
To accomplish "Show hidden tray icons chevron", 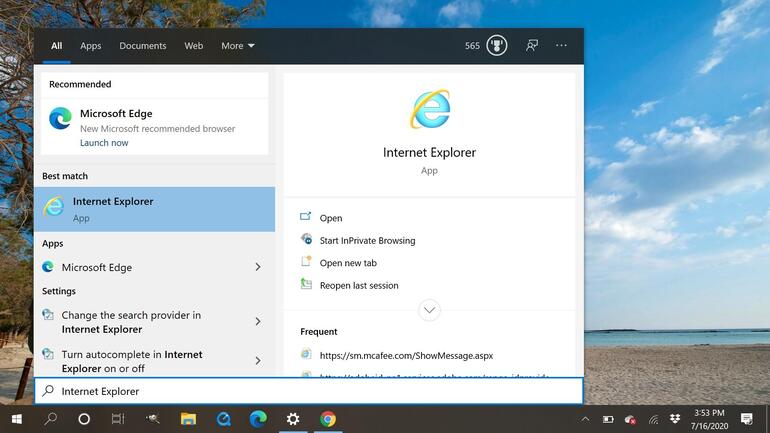I will point(585,419).
